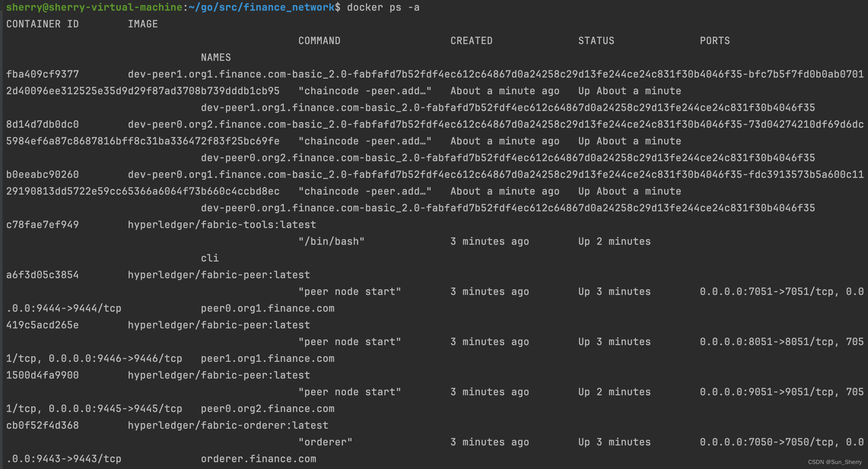Click container ID b0eeabc90260
This screenshot has height=469, width=868.
point(43,175)
